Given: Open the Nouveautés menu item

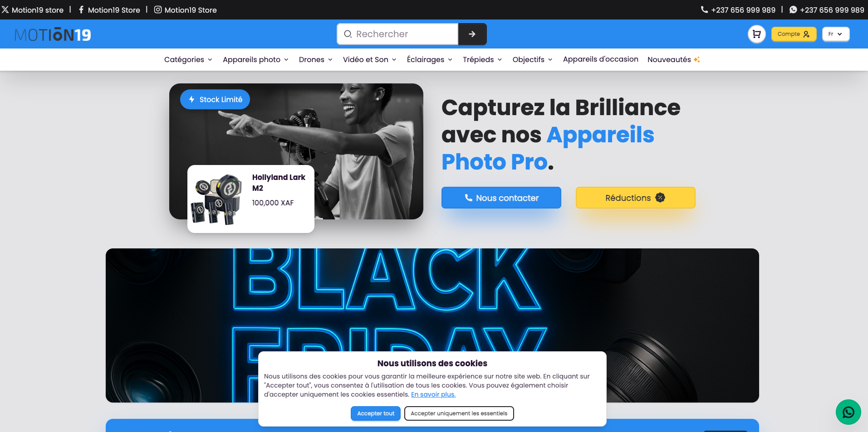Looking at the screenshot, I should tap(673, 59).
